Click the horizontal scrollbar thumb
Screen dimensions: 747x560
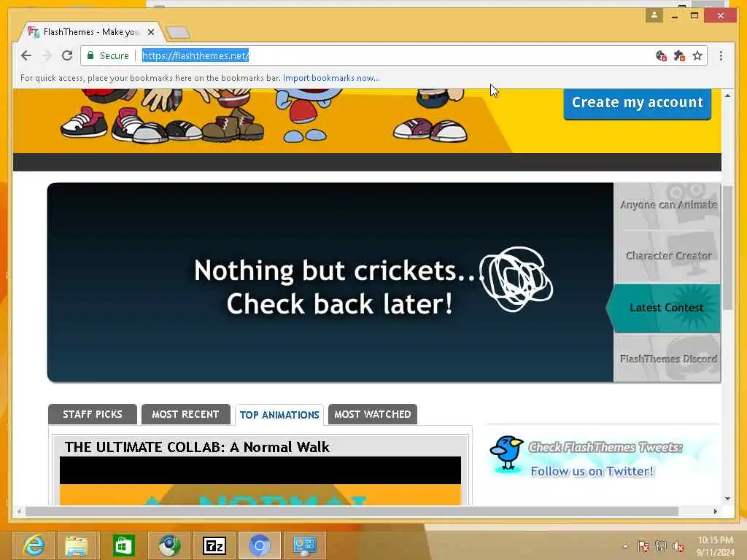click(352, 511)
